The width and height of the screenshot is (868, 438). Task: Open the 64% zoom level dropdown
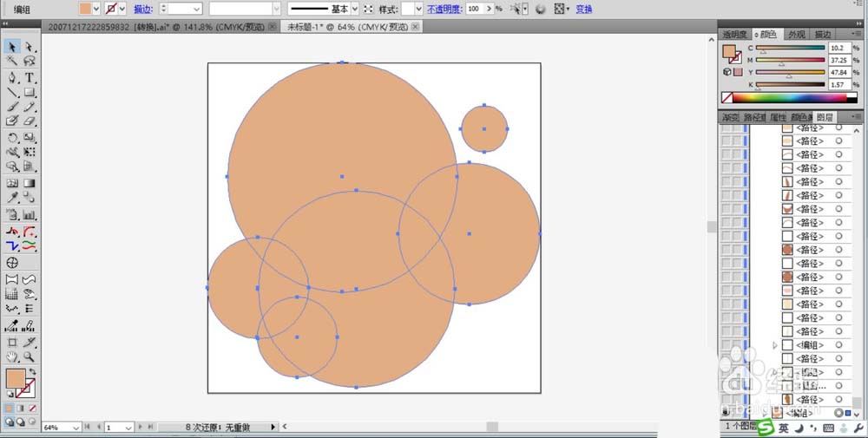tap(76, 428)
